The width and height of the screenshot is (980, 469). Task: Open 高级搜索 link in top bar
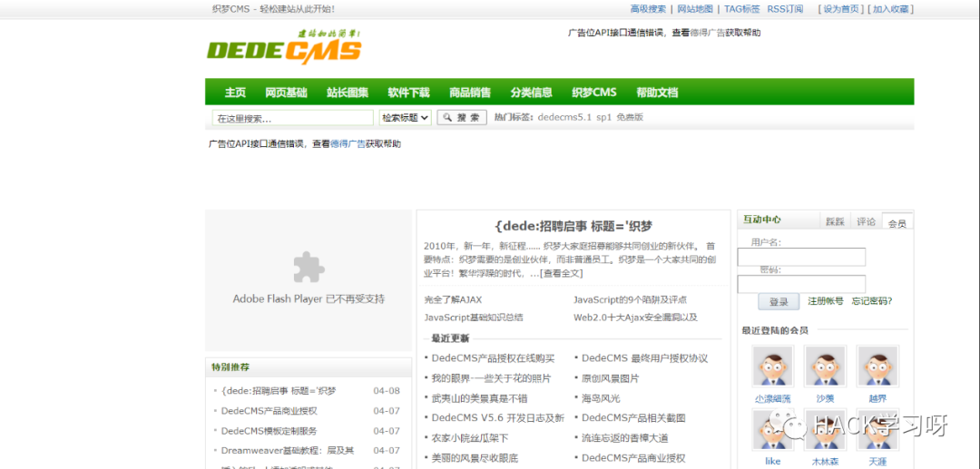click(x=648, y=9)
